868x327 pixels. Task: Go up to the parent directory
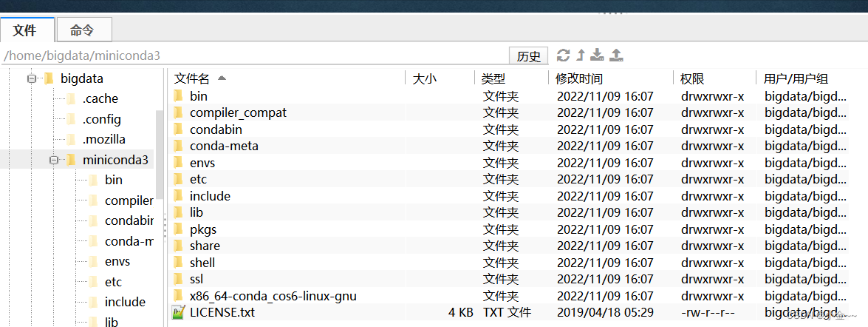[x=581, y=55]
